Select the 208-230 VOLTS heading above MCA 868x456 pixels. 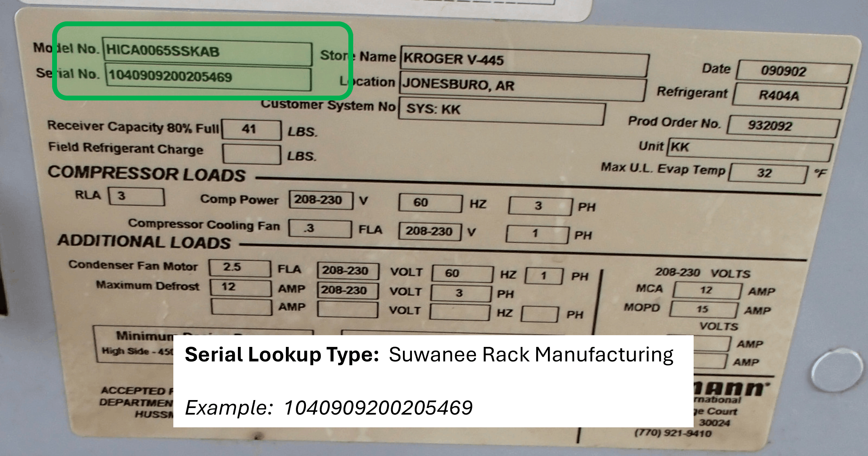click(703, 273)
